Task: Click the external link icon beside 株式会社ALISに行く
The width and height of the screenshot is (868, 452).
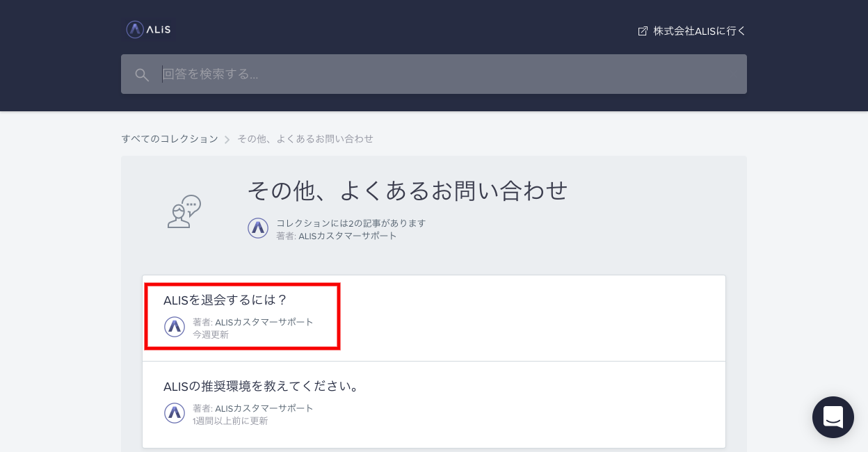Action: point(643,31)
